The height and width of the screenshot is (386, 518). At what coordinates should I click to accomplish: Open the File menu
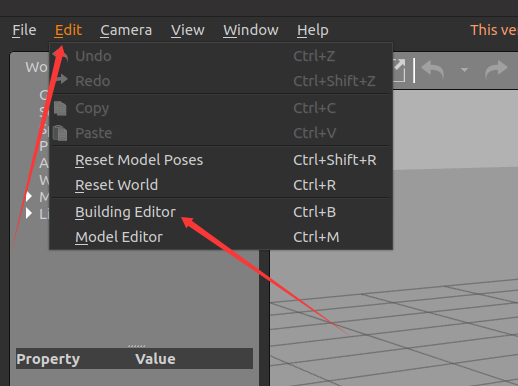point(24,30)
